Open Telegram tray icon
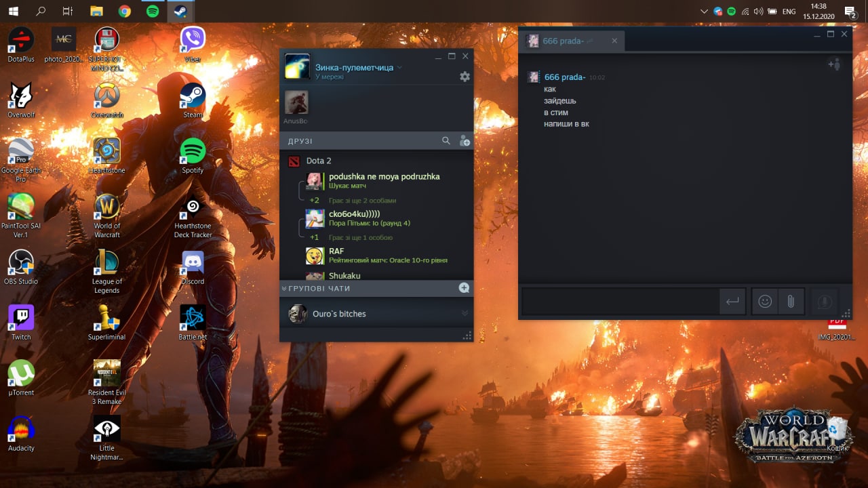 tap(717, 12)
